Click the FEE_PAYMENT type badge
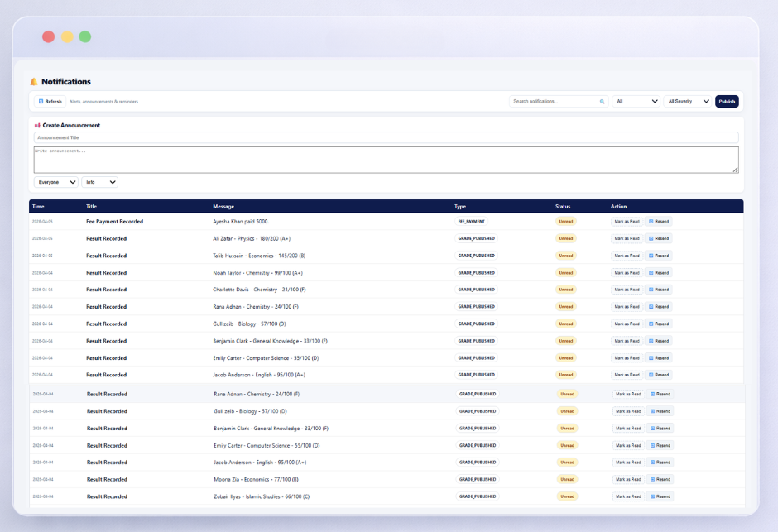This screenshot has height=532, width=778. click(x=472, y=222)
